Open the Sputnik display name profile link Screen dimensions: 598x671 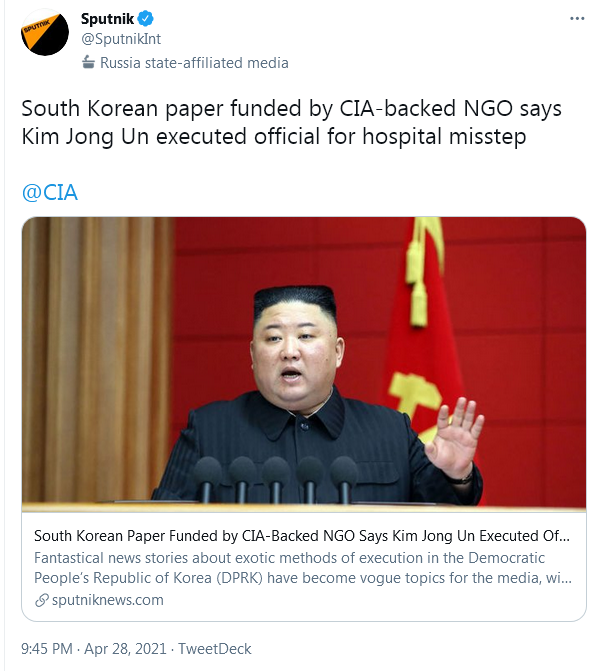click(107, 19)
